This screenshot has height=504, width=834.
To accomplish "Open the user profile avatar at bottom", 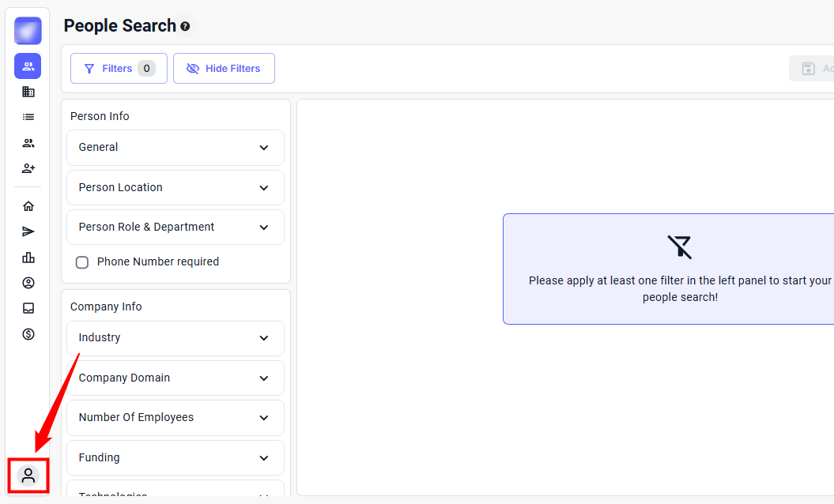I will pos(28,476).
